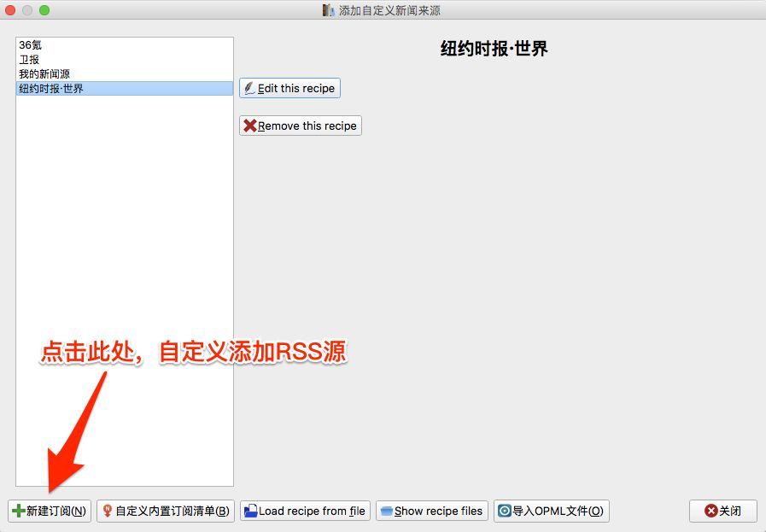Click the red window close button
The image size is (766, 532).
(x=10, y=10)
